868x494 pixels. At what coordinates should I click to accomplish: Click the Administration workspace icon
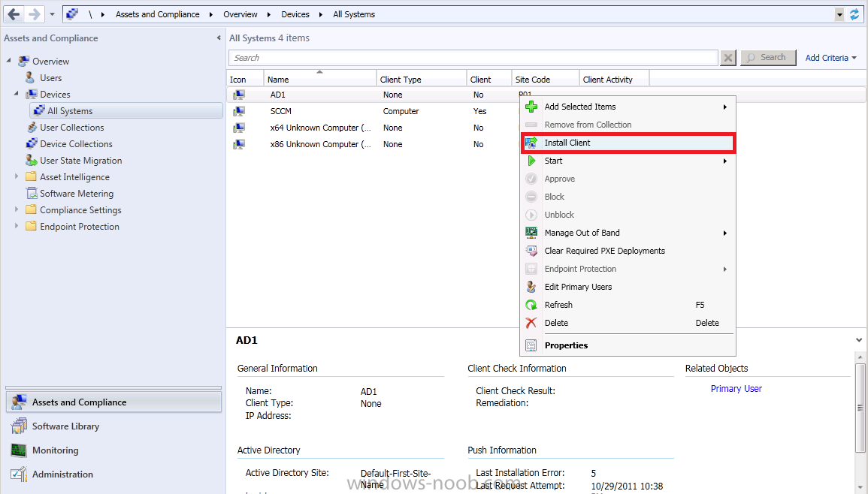pos(19,474)
